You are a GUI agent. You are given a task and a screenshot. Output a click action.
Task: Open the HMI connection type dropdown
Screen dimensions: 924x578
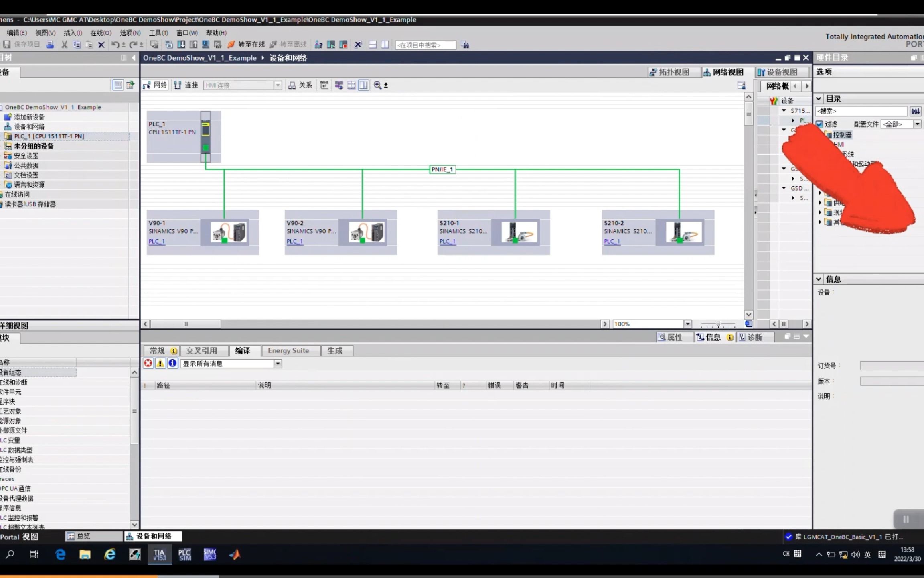tap(278, 85)
